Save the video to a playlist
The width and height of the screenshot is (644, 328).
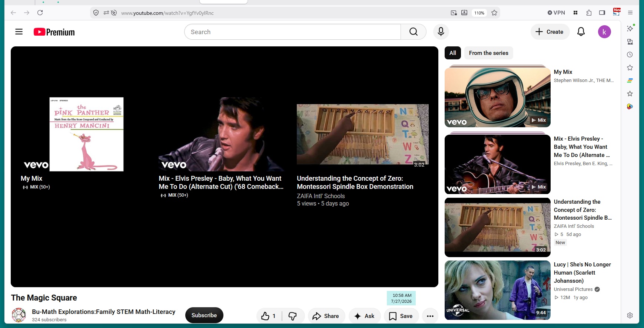coord(401,316)
